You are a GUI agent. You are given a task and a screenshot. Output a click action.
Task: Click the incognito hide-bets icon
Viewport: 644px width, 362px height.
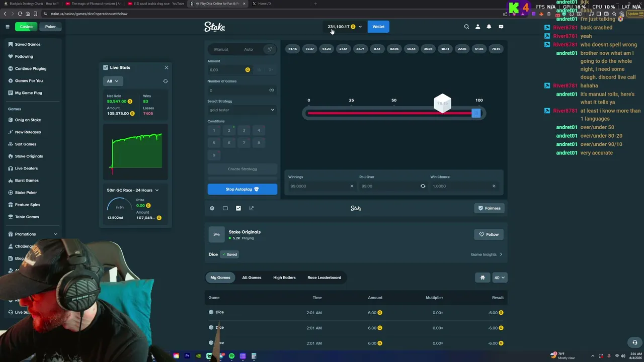pos(482,278)
